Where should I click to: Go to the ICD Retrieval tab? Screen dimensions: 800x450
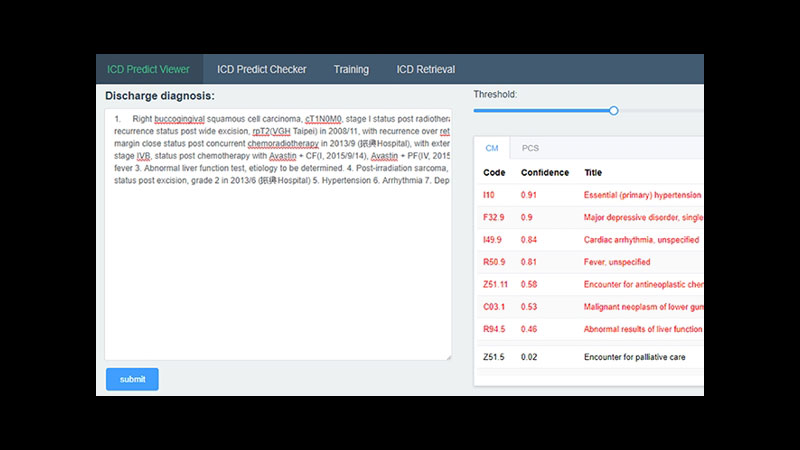(x=425, y=69)
